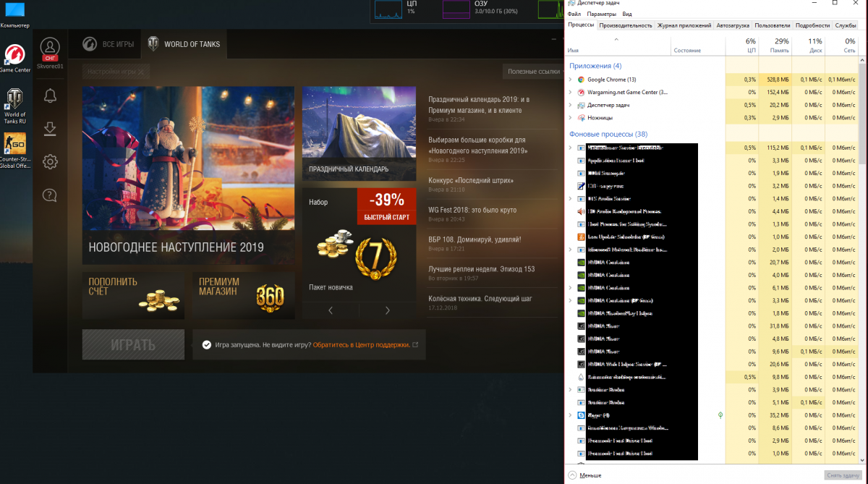Select the Компьютер desktop icon
Image resolution: width=868 pixels, height=484 pixels.
tap(14, 16)
